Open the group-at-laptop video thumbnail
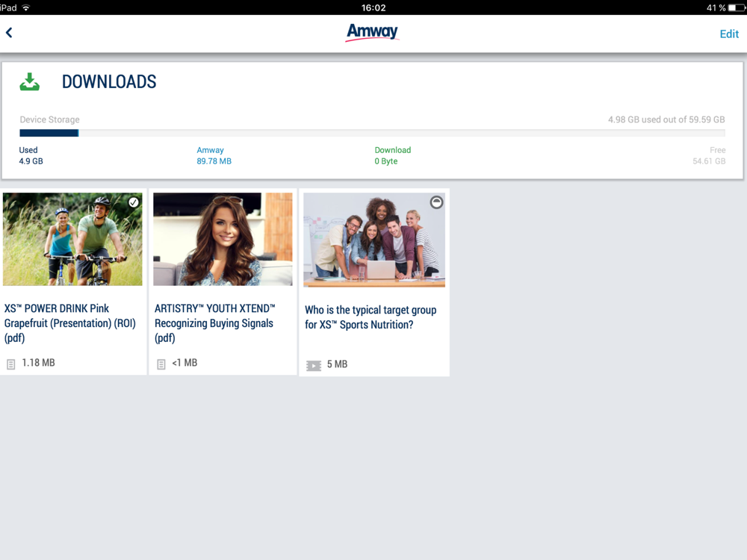The width and height of the screenshot is (747, 560). click(x=374, y=240)
